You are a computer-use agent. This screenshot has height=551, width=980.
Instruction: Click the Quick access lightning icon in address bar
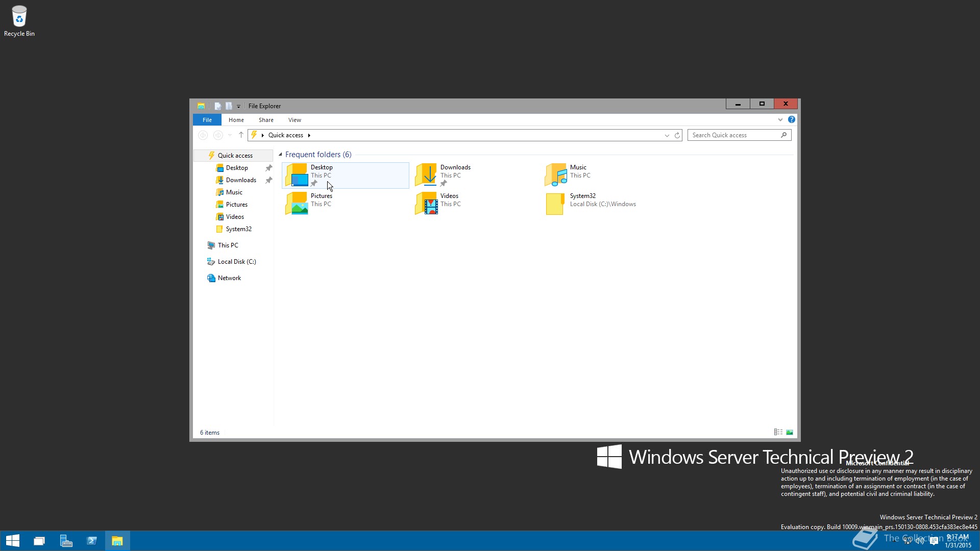pos(254,135)
